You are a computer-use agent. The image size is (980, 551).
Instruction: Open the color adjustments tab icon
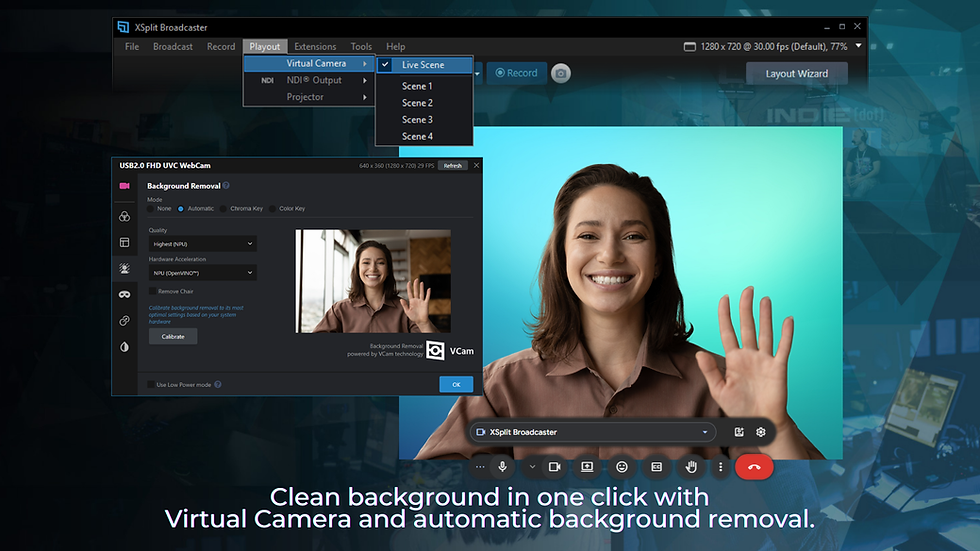[x=124, y=216]
